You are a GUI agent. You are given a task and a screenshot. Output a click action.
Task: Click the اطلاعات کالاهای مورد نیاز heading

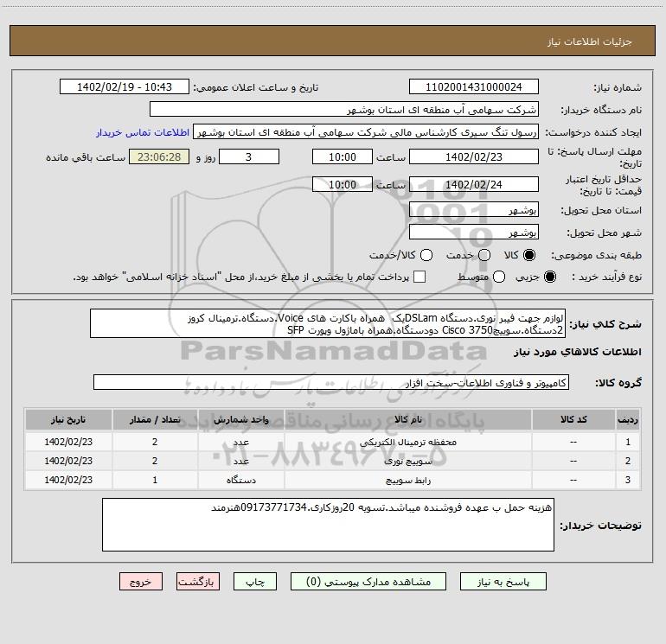tap(577, 352)
